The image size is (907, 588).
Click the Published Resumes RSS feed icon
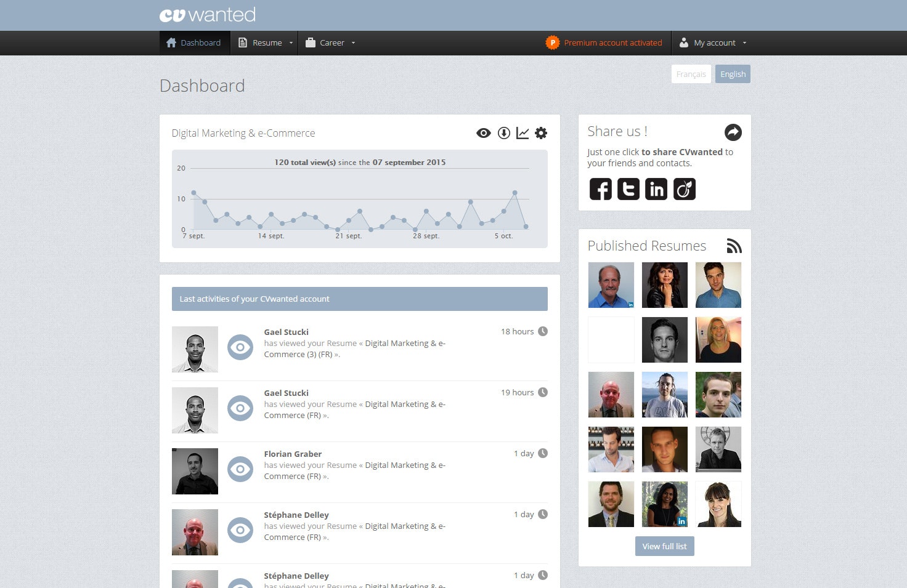pyautogui.click(x=734, y=246)
